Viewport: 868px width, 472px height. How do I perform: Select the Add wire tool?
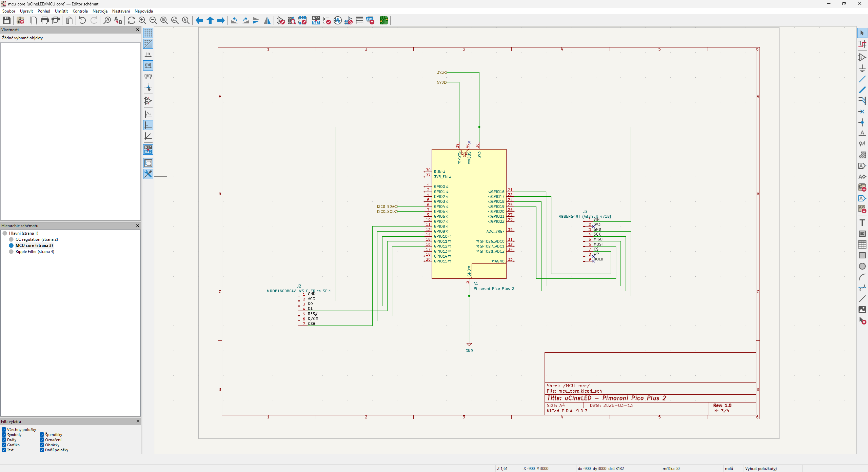click(862, 79)
